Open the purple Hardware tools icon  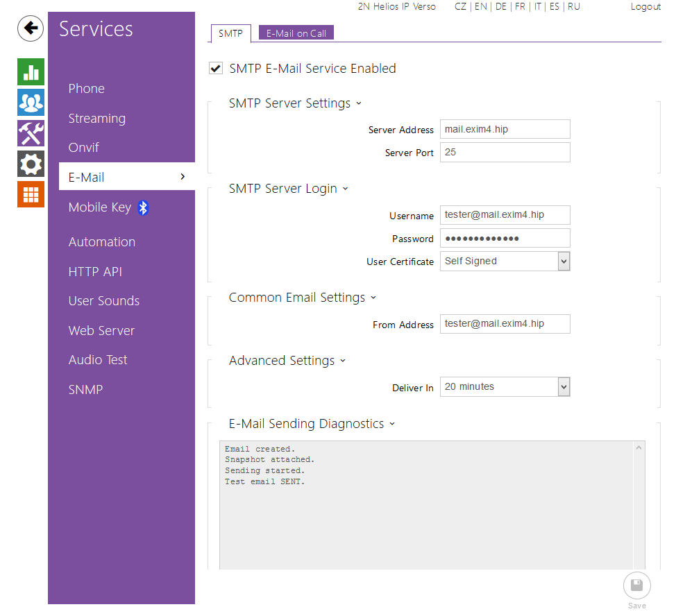(31, 133)
